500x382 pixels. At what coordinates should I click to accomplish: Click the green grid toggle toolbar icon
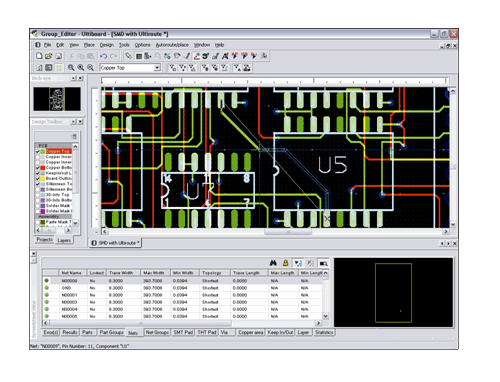(59, 68)
